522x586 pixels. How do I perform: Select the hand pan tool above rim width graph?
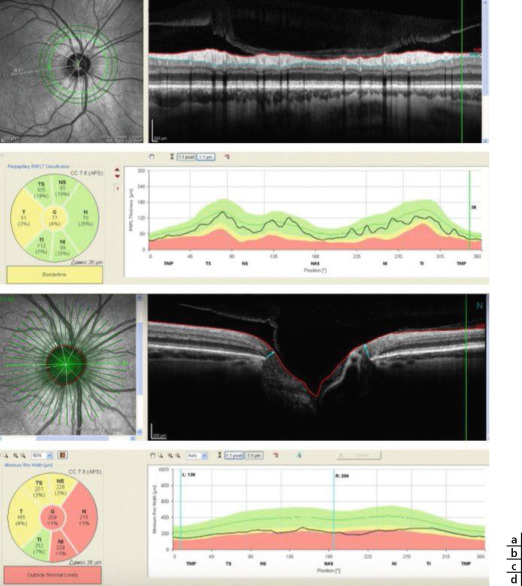152,456
